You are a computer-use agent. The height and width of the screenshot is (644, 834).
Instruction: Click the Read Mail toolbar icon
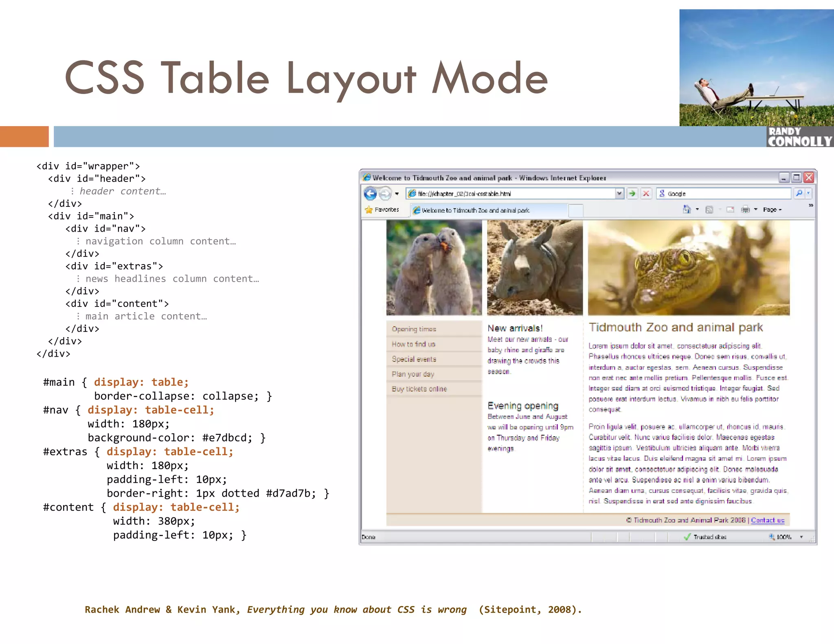(730, 210)
